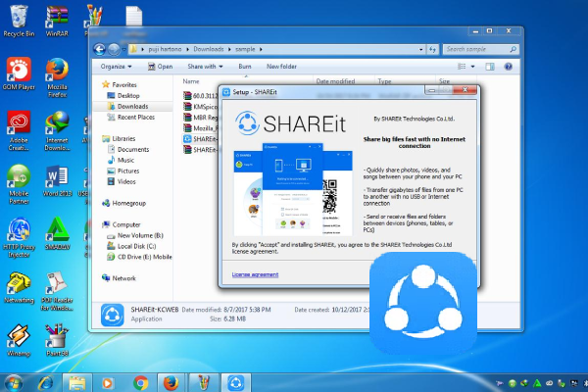Go back in Explorer navigation
This screenshot has height=392, width=588.
click(x=99, y=49)
